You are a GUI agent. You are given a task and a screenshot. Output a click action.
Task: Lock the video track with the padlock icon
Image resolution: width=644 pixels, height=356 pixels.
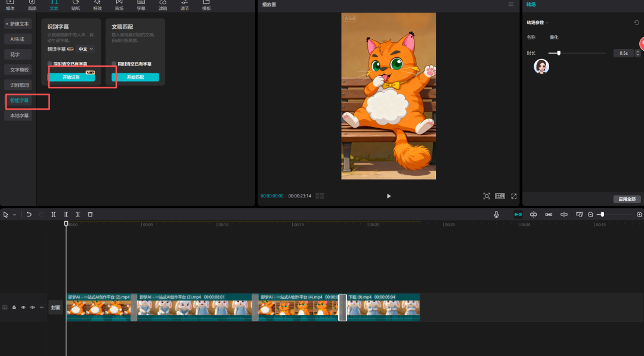(14, 307)
